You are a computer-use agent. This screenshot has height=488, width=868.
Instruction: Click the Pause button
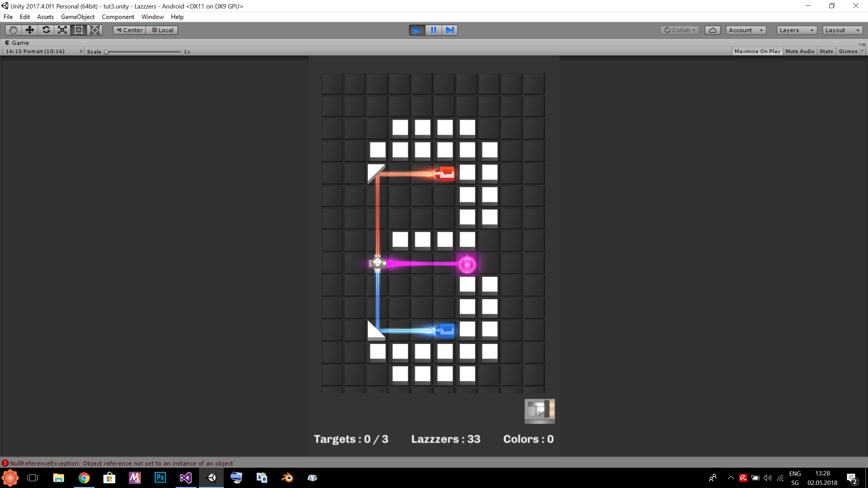433,30
